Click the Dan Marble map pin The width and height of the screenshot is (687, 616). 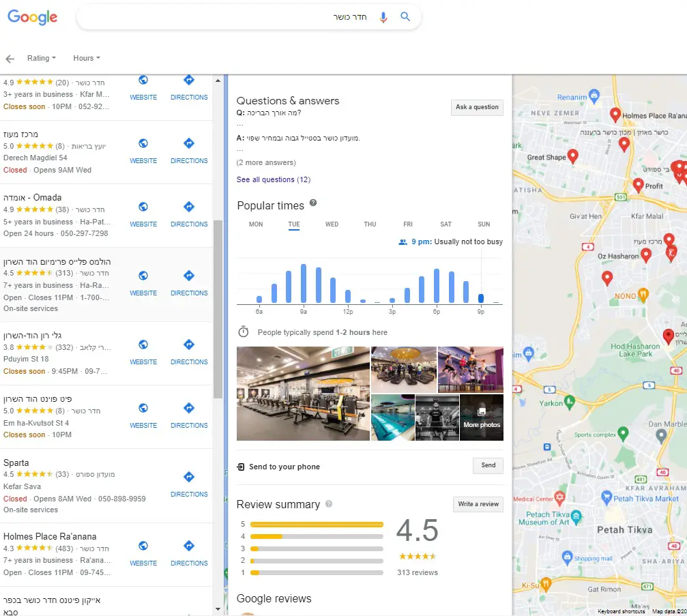coord(661,435)
